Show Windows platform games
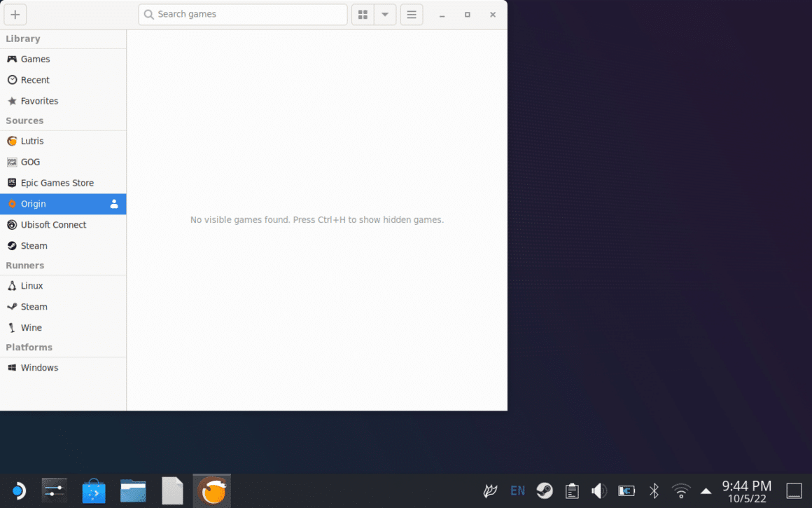Viewport: 812px width, 508px height. tap(38, 367)
